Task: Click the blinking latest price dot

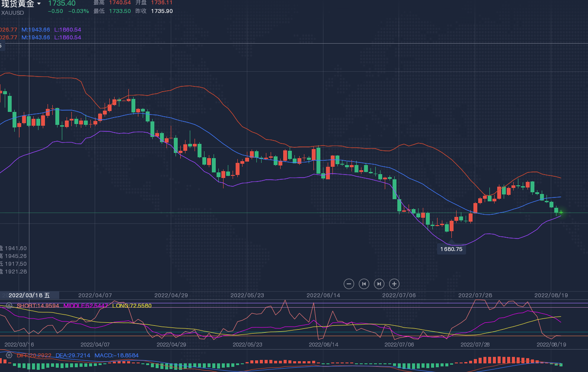Action: 561,213
